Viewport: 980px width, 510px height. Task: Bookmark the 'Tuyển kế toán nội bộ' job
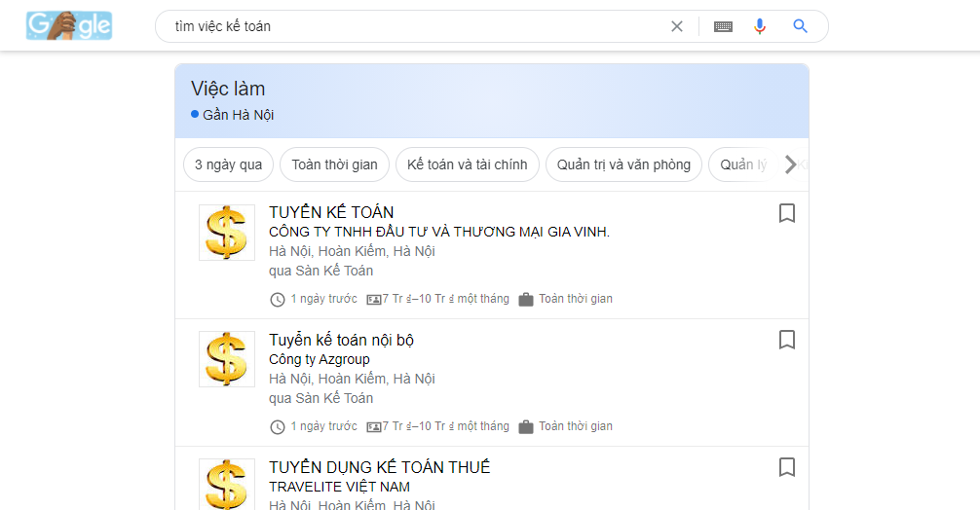click(787, 341)
